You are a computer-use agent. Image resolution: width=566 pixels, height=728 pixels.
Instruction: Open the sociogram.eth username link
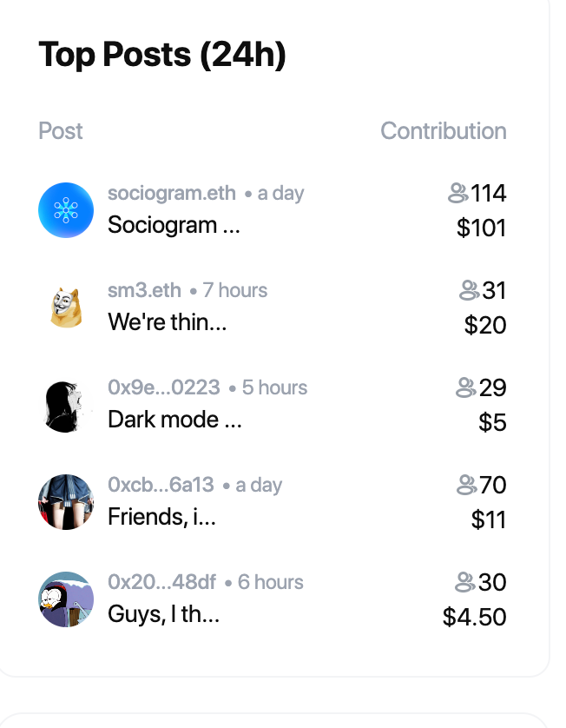pyautogui.click(x=172, y=193)
